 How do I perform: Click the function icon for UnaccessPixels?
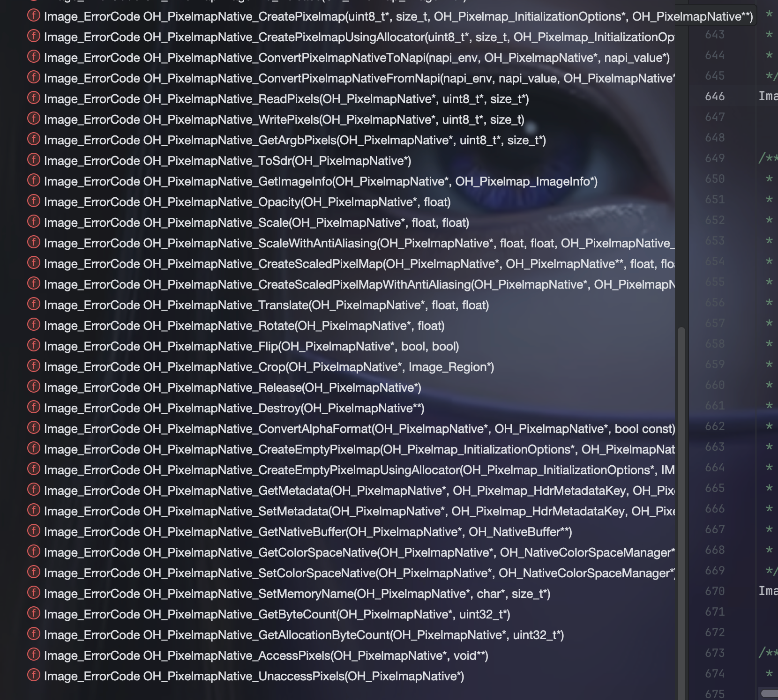tap(34, 675)
